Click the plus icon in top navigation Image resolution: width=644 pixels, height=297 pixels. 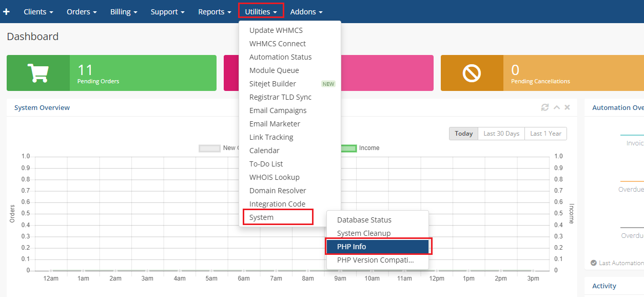[6, 11]
